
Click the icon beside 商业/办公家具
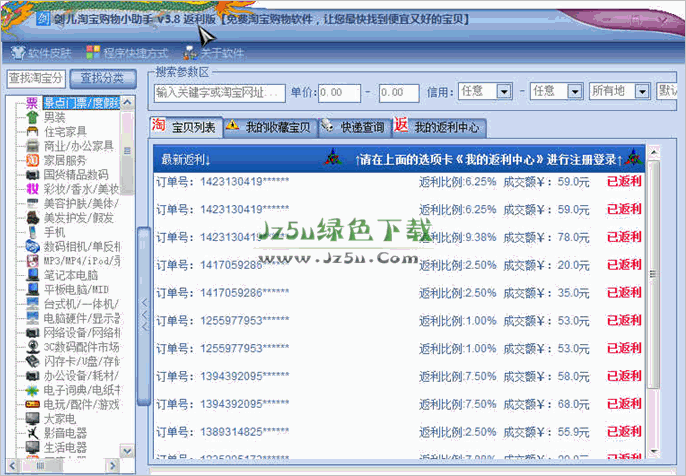click(32, 146)
